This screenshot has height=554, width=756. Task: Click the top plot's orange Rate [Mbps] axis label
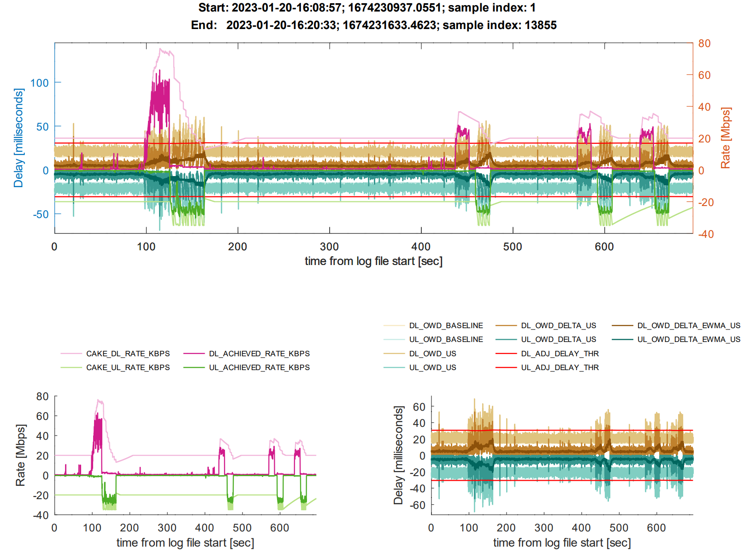pos(726,138)
